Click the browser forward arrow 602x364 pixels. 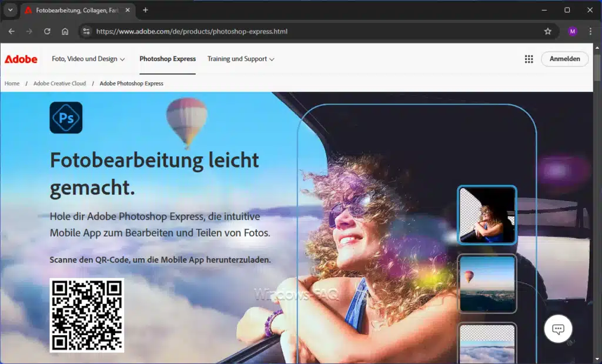point(29,32)
